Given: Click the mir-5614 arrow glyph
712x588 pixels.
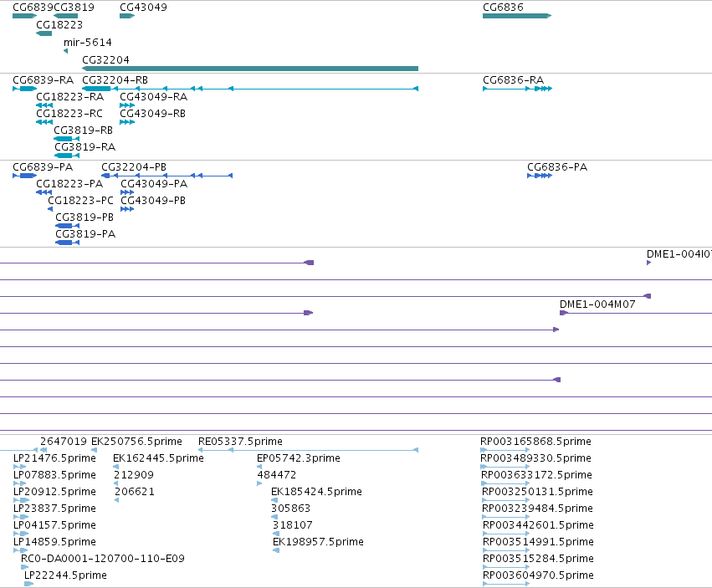Looking at the screenshot, I should [x=66, y=51].
